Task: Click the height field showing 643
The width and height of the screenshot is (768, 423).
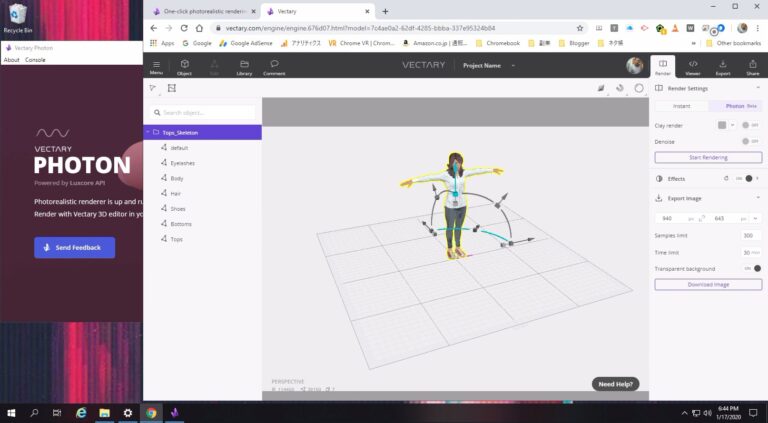Action: point(727,218)
